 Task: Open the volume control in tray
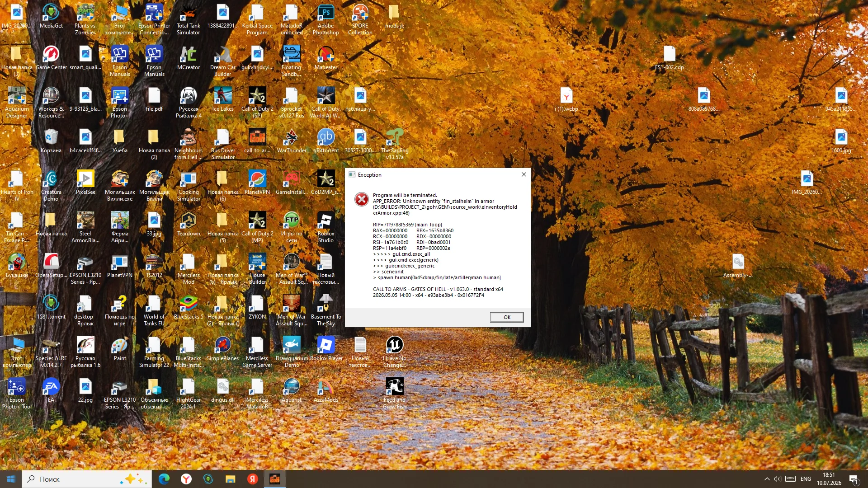(778, 479)
